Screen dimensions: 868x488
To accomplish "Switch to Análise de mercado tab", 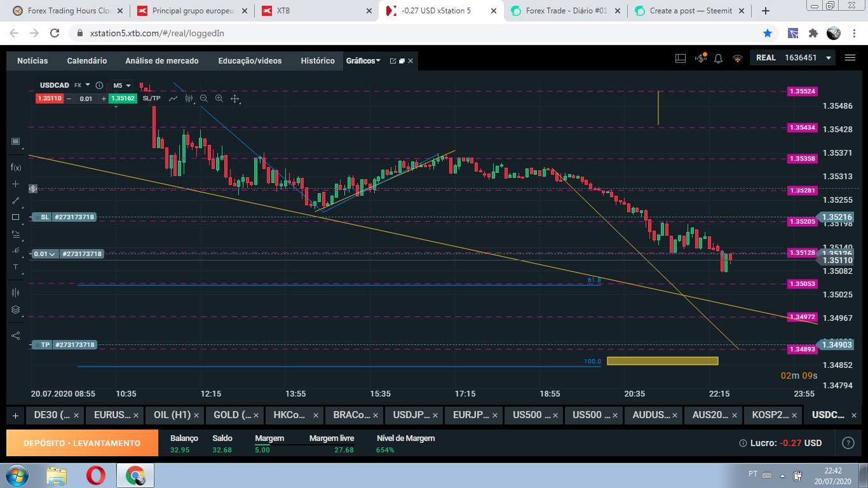I will (162, 61).
